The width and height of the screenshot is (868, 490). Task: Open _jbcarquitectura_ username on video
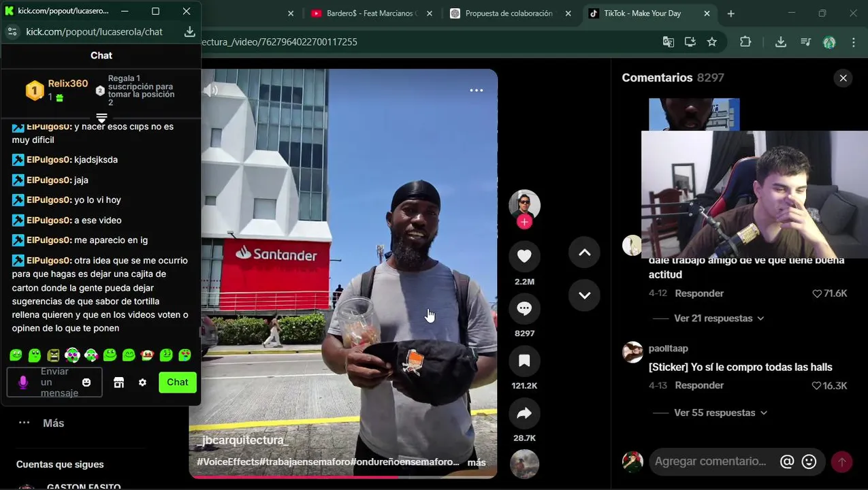click(243, 441)
